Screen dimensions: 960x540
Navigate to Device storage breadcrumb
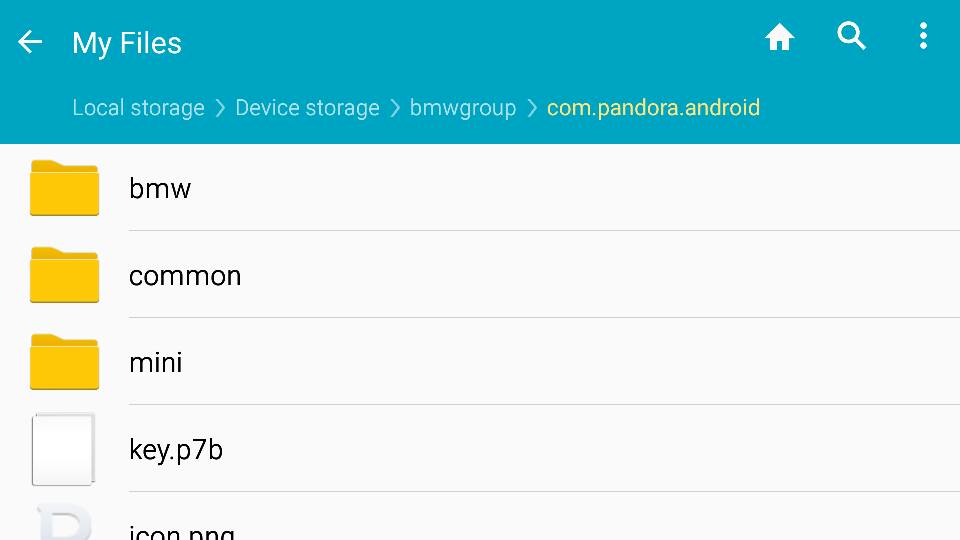click(307, 108)
